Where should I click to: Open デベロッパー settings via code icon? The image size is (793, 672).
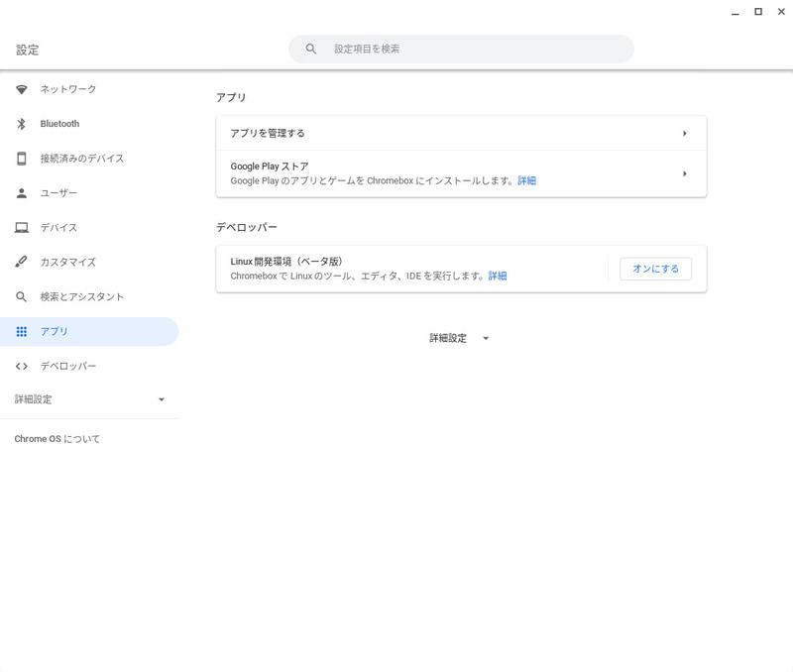click(22, 366)
